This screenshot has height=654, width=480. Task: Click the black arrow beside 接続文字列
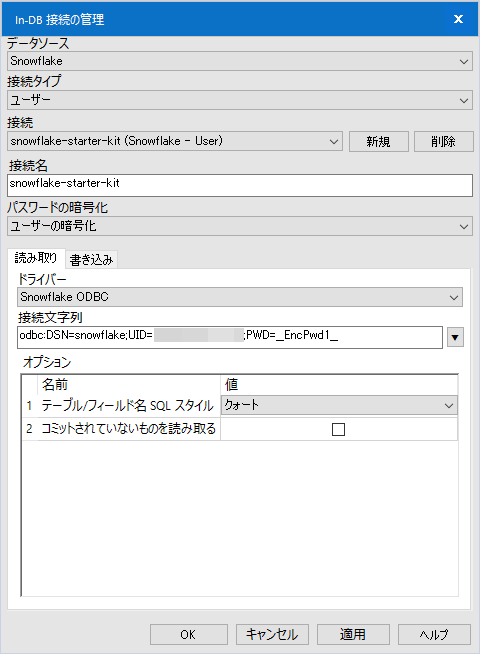[x=455, y=337]
